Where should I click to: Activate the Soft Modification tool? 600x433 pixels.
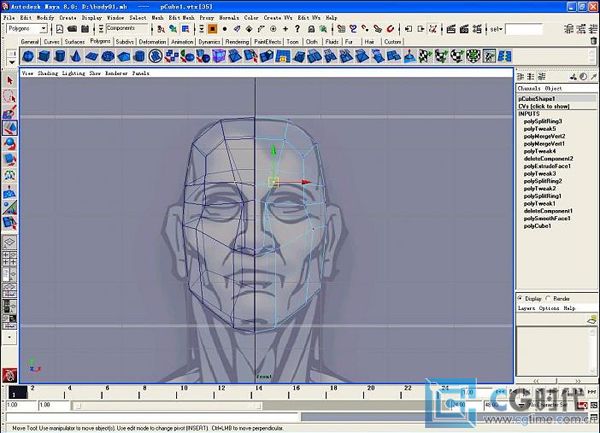click(10, 191)
